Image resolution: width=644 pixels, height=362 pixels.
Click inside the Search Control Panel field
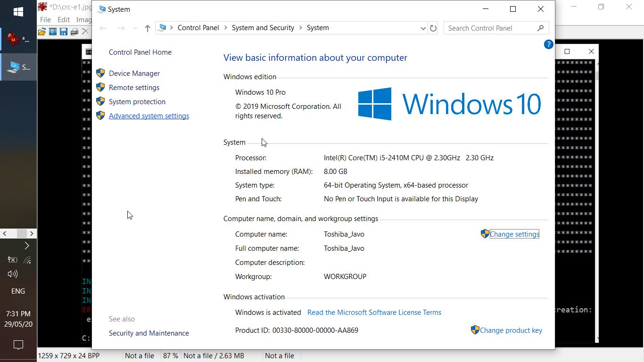click(490, 28)
